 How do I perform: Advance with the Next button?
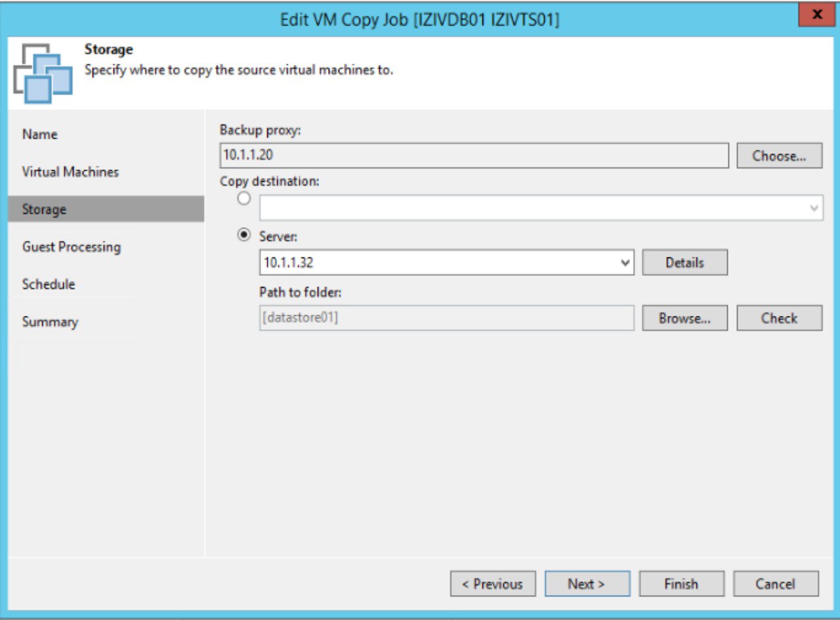click(x=587, y=584)
